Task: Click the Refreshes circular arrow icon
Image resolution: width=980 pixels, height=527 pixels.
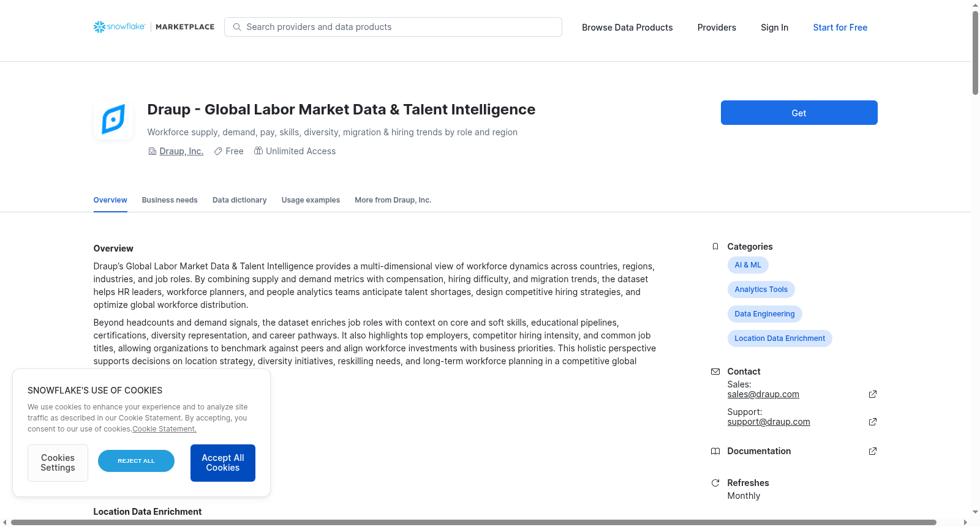Action: [715, 483]
